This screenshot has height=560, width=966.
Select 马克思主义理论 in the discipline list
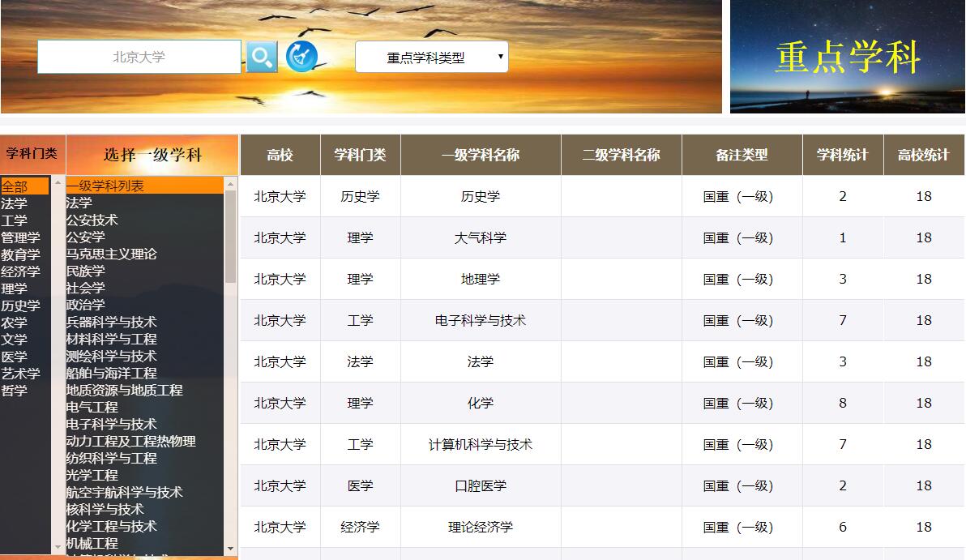pos(111,254)
